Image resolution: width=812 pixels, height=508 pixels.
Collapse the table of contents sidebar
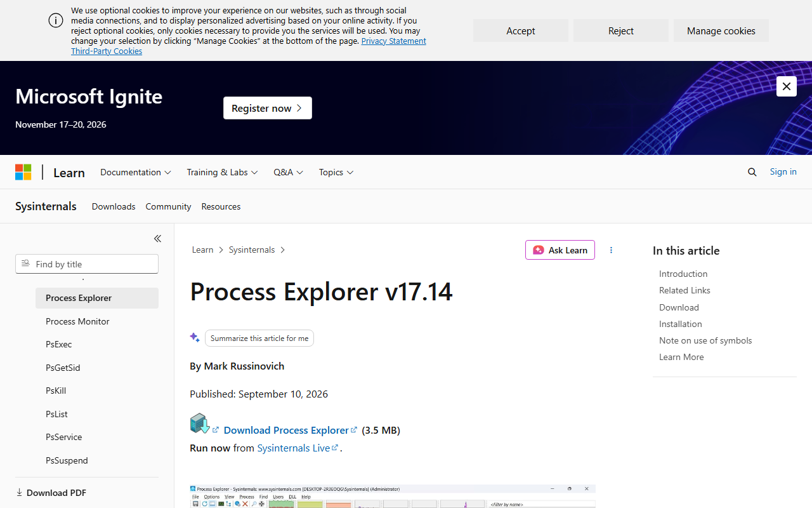coord(157,239)
